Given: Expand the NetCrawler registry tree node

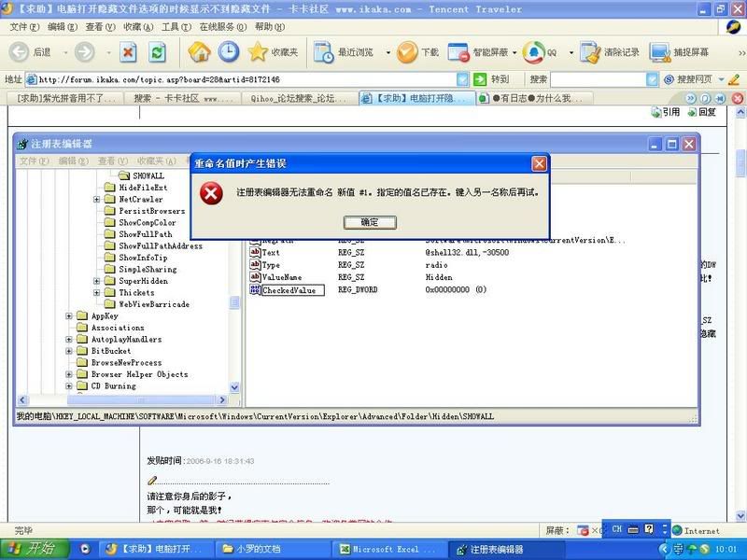Looking at the screenshot, I should [97, 200].
